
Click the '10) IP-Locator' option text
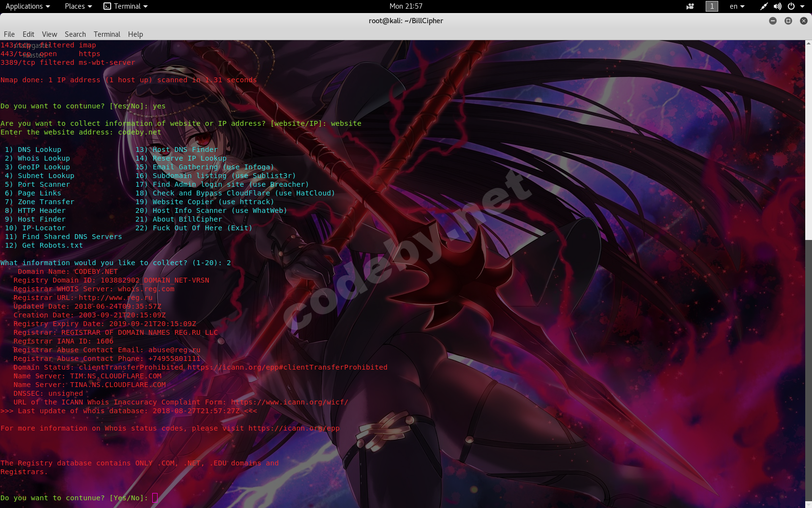tap(35, 228)
